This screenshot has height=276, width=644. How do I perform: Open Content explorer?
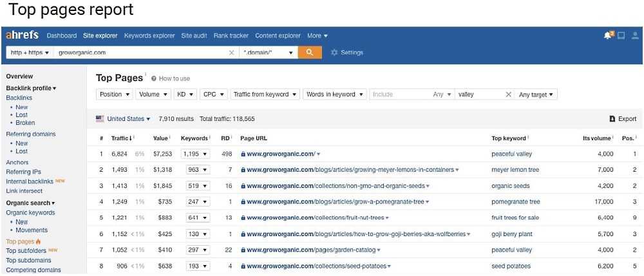click(278, 35)
